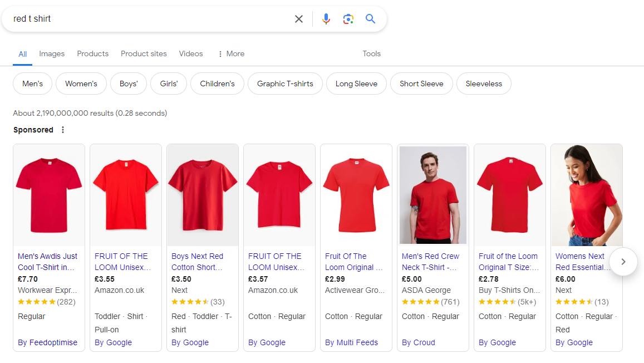This screenshot has height=363, width=644.
Task: Click By Google under the £3.55 product
Action: pyautogui.click(x=114, y=342)
